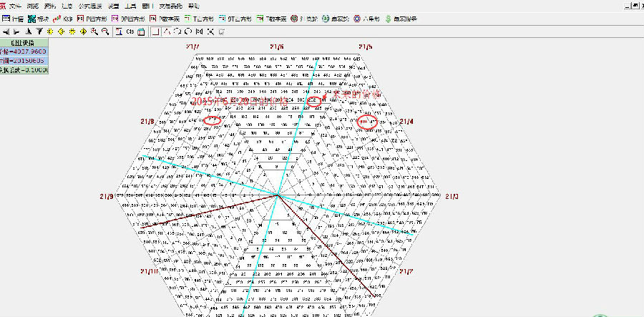Click the right arrow navigation icon
The height and width of the screenshot is (317, 644).
17,32
